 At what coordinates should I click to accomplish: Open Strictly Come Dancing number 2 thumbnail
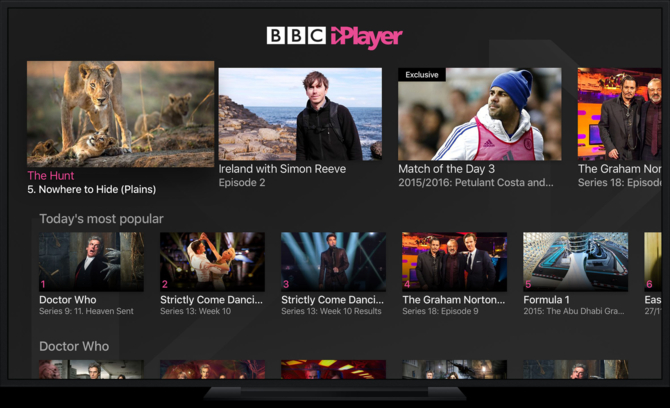pyautogui.click(x=212, y=262)
